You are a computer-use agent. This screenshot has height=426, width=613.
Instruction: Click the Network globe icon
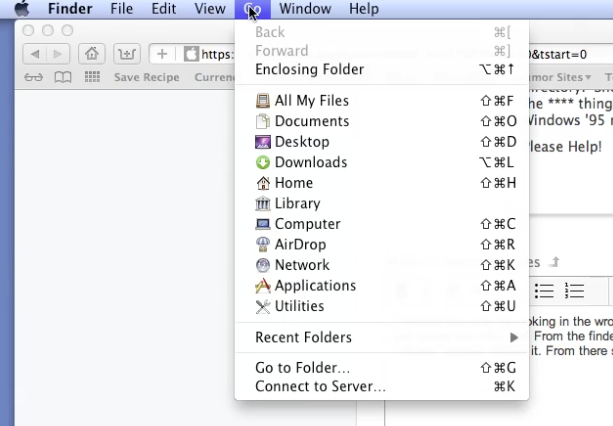[263, 265]
